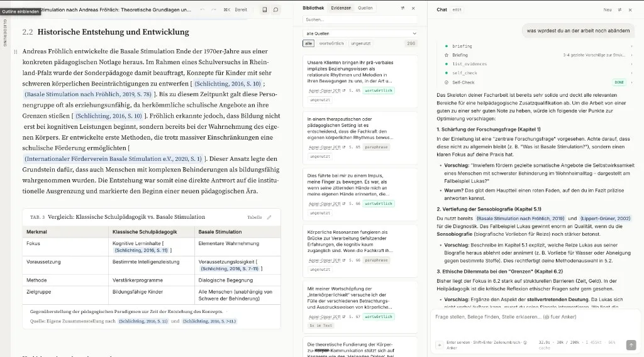644x357 pixels.
Task: Focus the Suchen search field in Bibliothek
Action: click(360, 19)
